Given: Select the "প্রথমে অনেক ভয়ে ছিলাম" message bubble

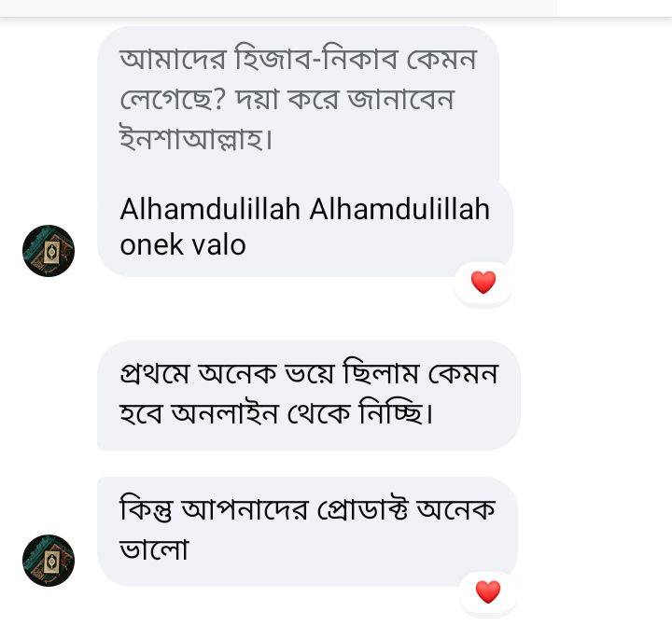Looking at the screenshot, I should [x=308, y=395].
